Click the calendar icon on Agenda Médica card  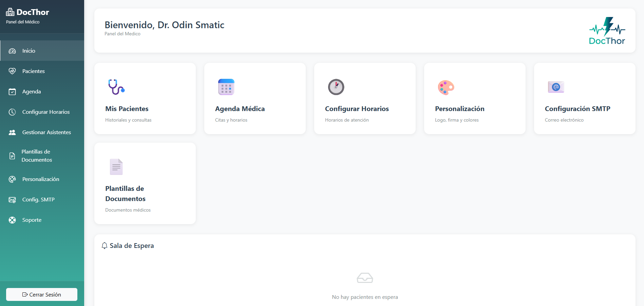coord(226,87)
